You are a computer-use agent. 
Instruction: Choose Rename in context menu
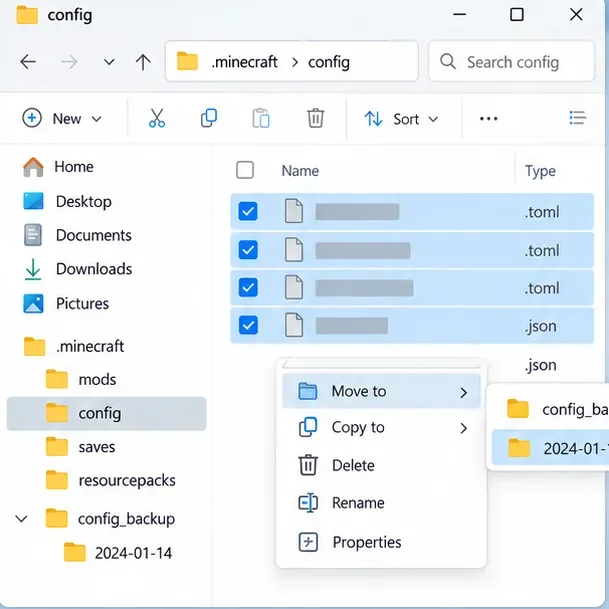tap(381, 503)
